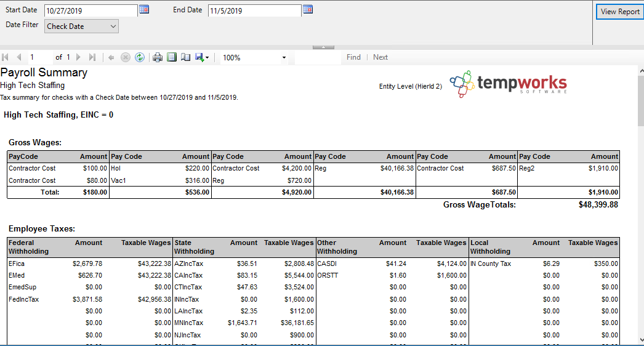
Task: Click the find text search box
Action: tap(317, 58)
